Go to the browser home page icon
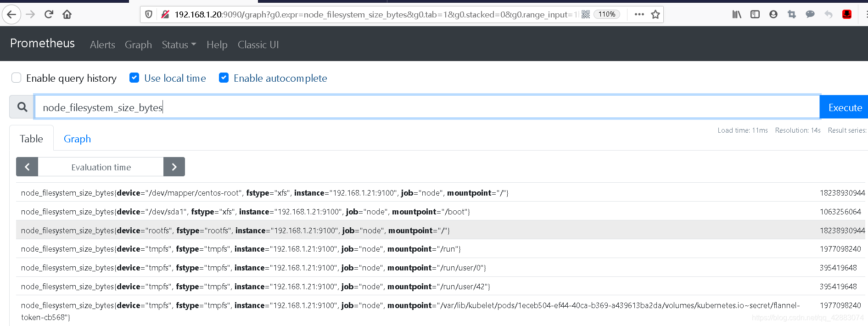Viewport: 868px width, 326px height. (67, 15)
